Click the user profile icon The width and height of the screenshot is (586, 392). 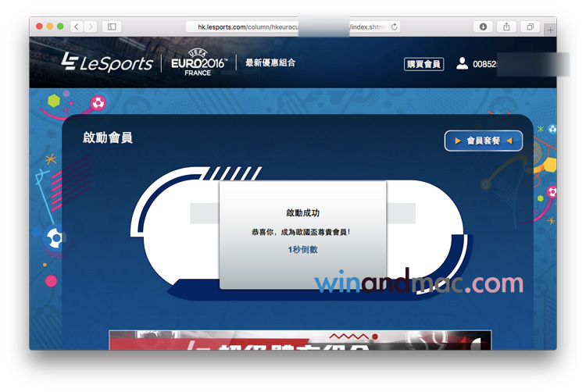point(462,63)
